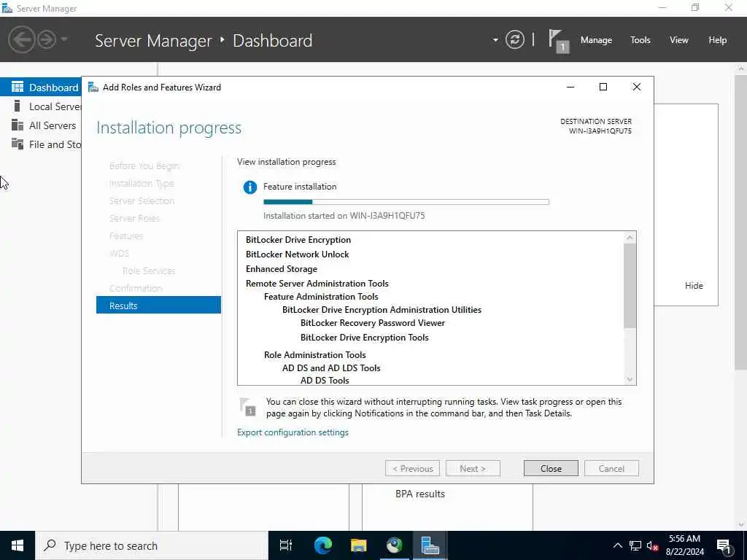This screenshot has width=747, height=560.
Task: Select BitLocker Drive Encryption Administration Utilities entry
Action: coord(382,309)
